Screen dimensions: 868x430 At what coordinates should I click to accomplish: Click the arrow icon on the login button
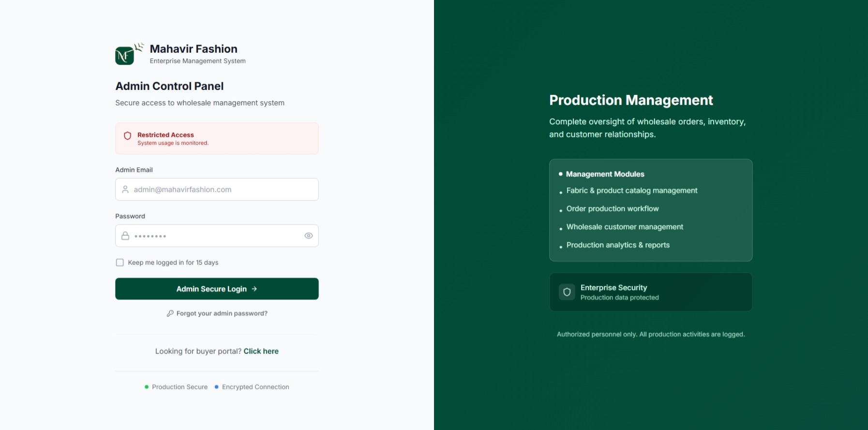pos(254,289)
